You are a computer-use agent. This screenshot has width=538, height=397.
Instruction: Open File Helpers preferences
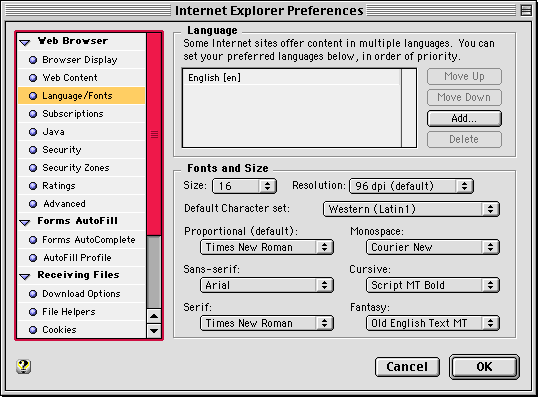click(82, 312)
